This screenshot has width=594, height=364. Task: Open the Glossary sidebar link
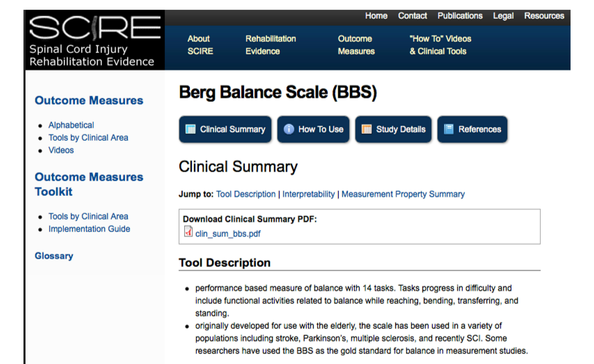pyautogui.click(x=54, y=256)
